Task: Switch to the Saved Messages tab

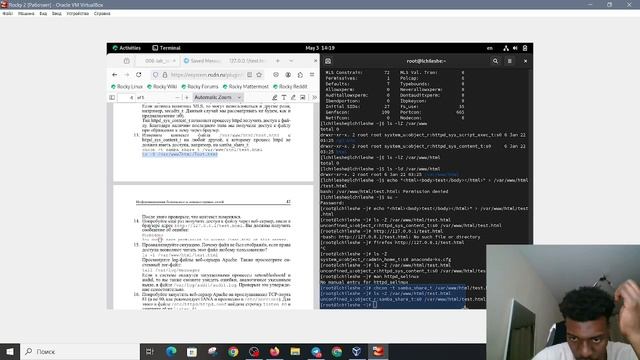Action: pyautogui.click(x=202, y=61)
